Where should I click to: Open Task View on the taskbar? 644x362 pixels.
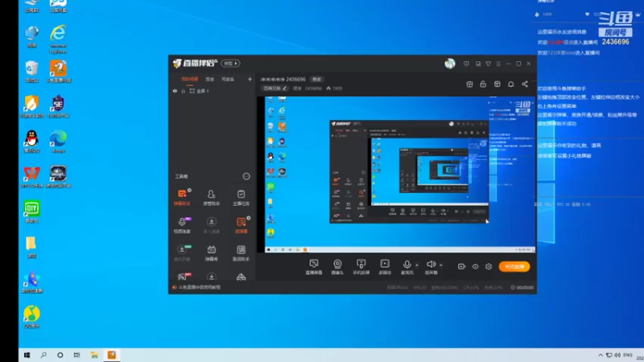point(76,355)
